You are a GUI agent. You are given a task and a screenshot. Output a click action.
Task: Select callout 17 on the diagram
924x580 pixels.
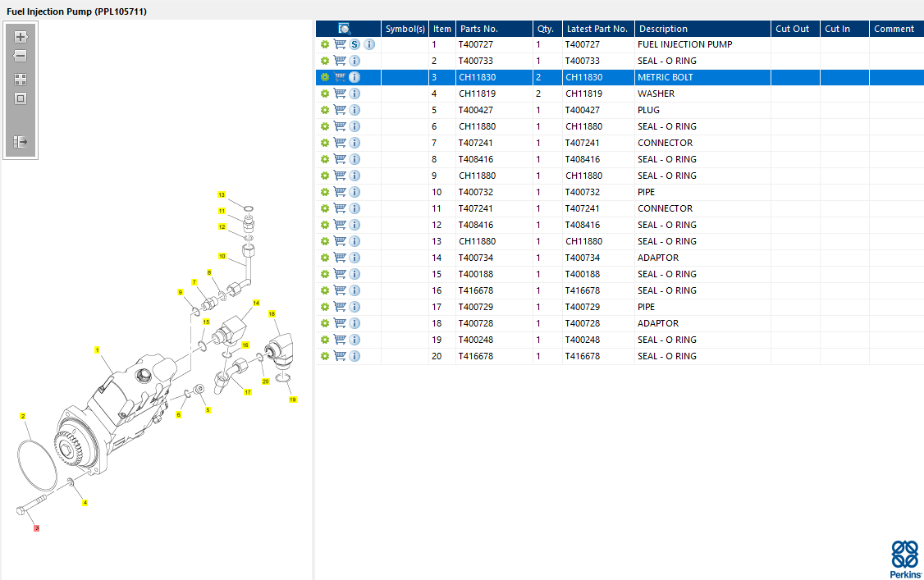[248, 392]
